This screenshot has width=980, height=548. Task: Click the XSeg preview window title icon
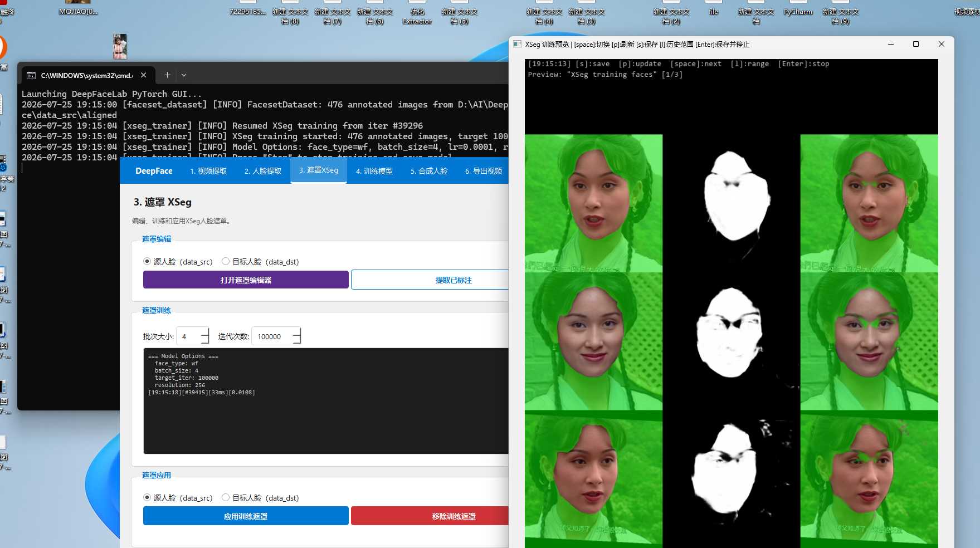click(517, 44)
